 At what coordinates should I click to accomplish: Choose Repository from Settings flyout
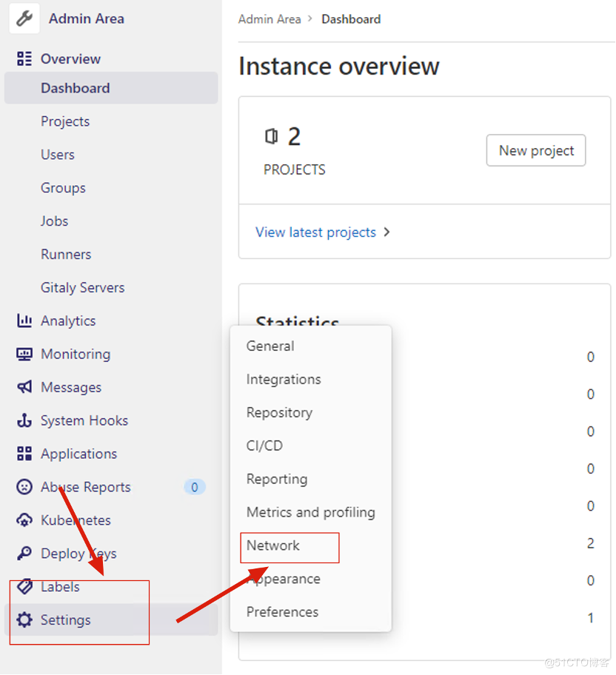pos(280,412)
